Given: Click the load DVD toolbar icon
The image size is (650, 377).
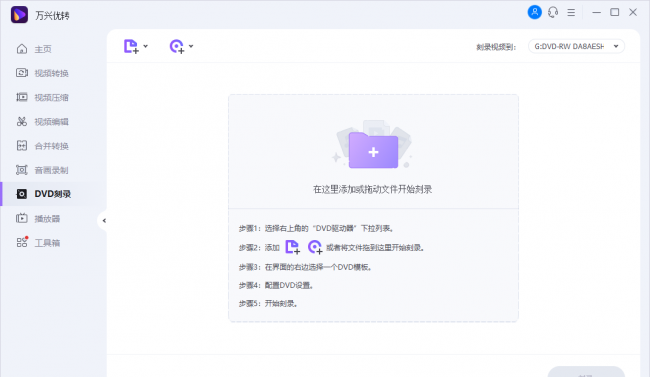Looking at the screenshot, I should 177,46.
